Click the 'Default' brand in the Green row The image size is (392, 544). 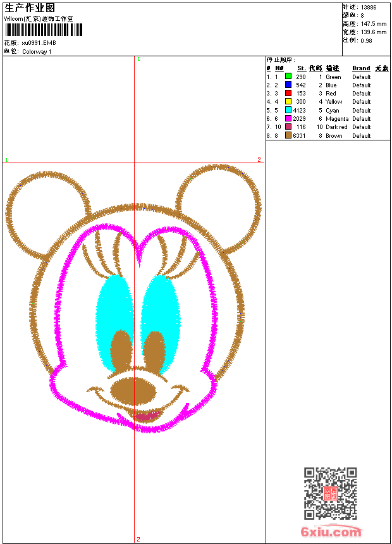362,77
